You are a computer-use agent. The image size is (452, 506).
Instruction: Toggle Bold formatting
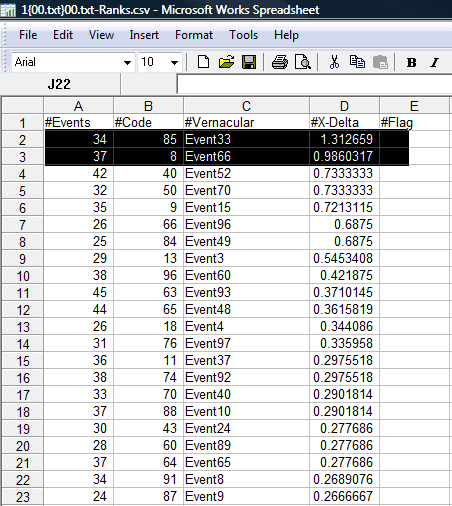pyautogui.click(x=411, y=62)
